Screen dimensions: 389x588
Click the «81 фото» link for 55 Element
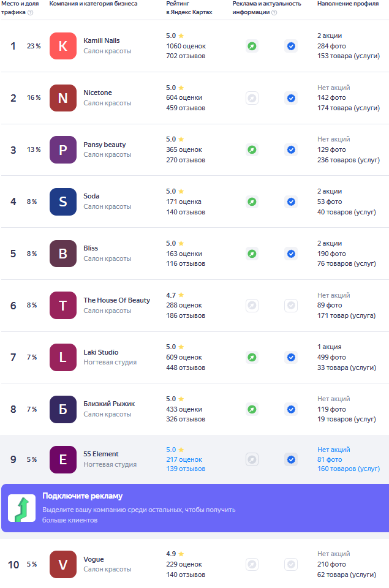[x=330, y=459]
